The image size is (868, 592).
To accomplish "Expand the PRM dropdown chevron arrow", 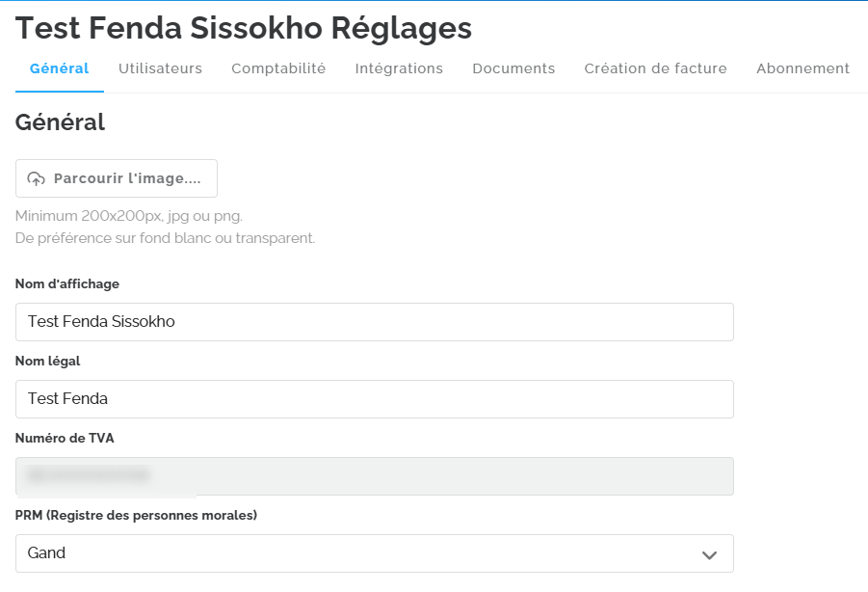I will coord(710,554).
